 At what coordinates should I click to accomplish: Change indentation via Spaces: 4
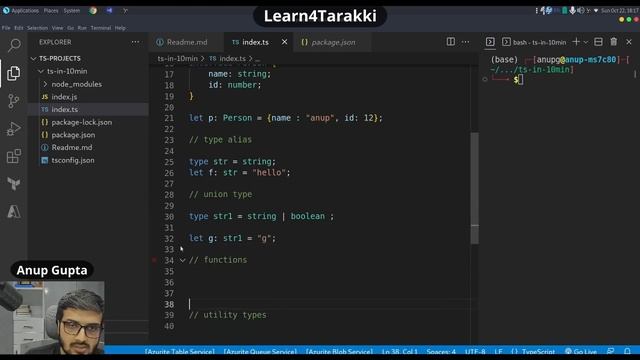441,351
